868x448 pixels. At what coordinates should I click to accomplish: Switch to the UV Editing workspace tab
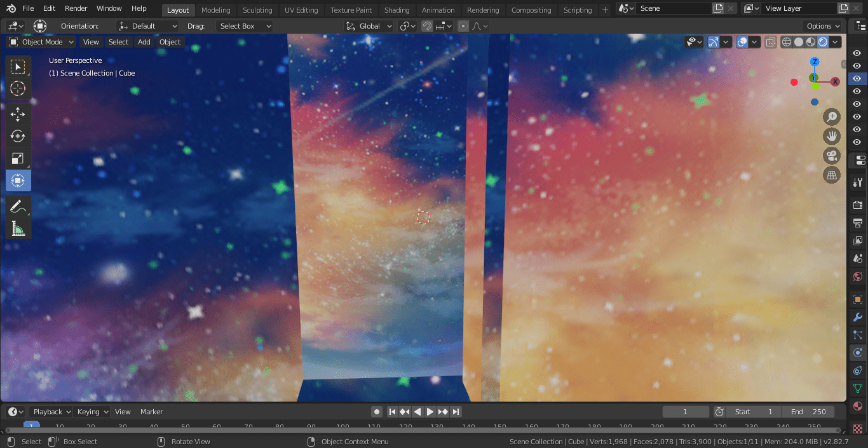(301, 10)
